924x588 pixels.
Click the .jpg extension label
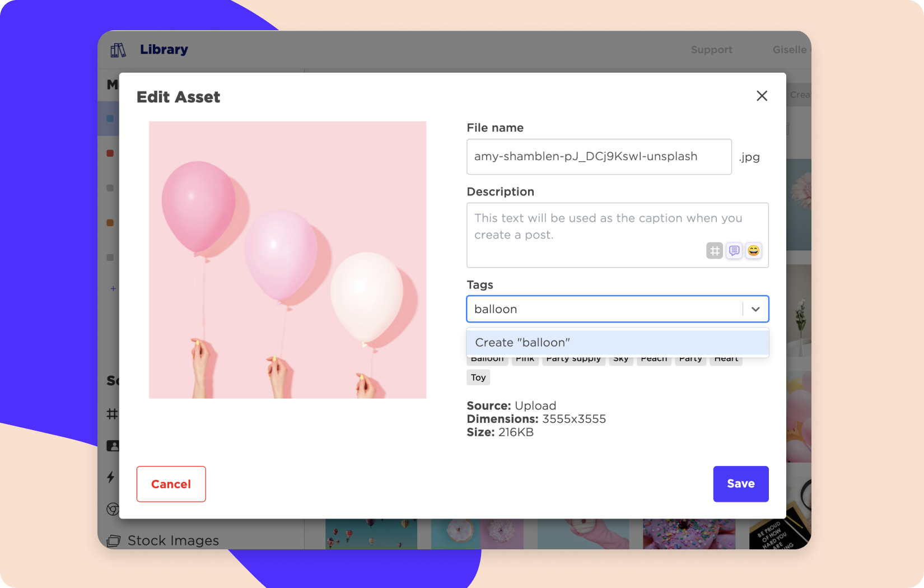point(749,157)
